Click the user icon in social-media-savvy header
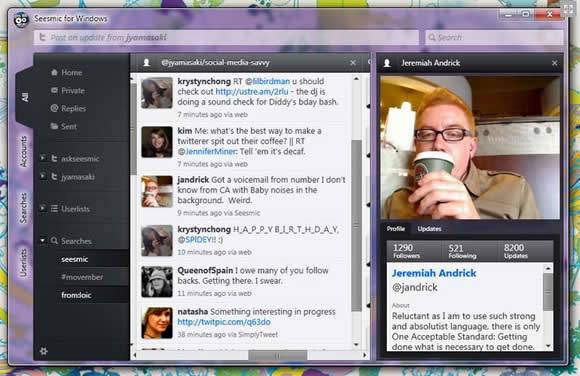Screen dimensions: 580x376 click(146, 62)
